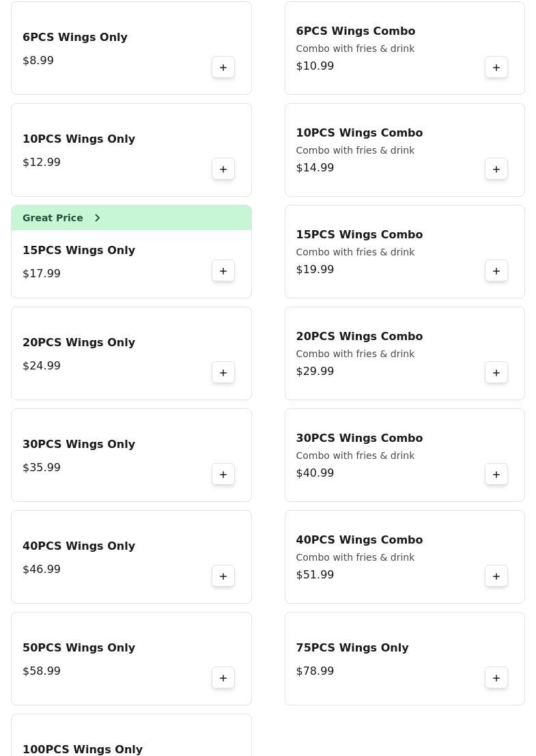Add 15PCS Wings Only to order
The width and height of the screenshot is (536, 756).
coord(223,271)
